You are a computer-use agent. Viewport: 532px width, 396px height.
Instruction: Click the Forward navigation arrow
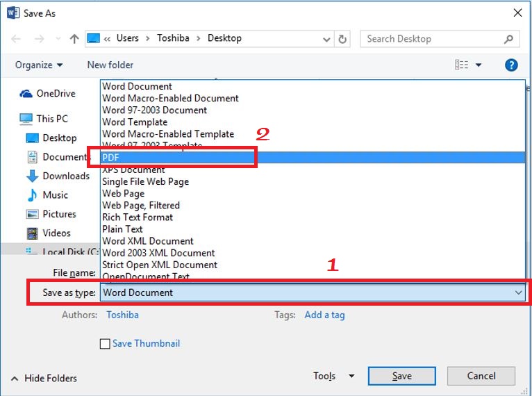40,39
